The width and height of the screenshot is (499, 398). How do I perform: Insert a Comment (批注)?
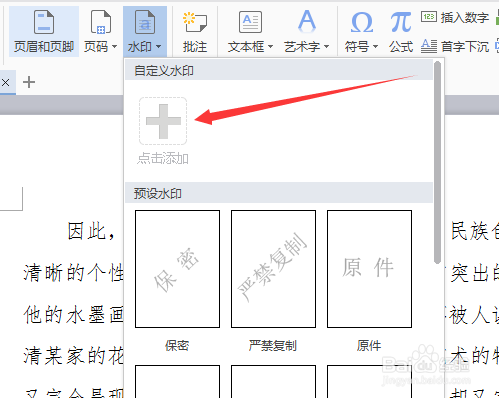[x=195, y=32]
